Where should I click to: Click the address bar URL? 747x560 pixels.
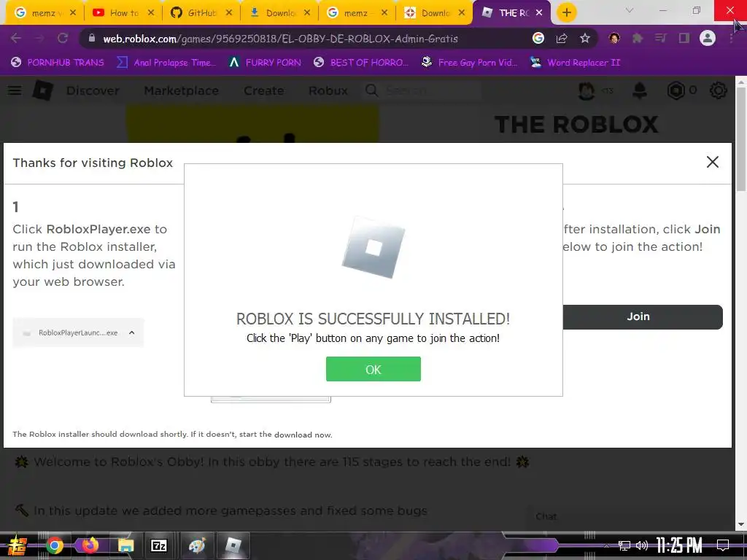point(280,39)
